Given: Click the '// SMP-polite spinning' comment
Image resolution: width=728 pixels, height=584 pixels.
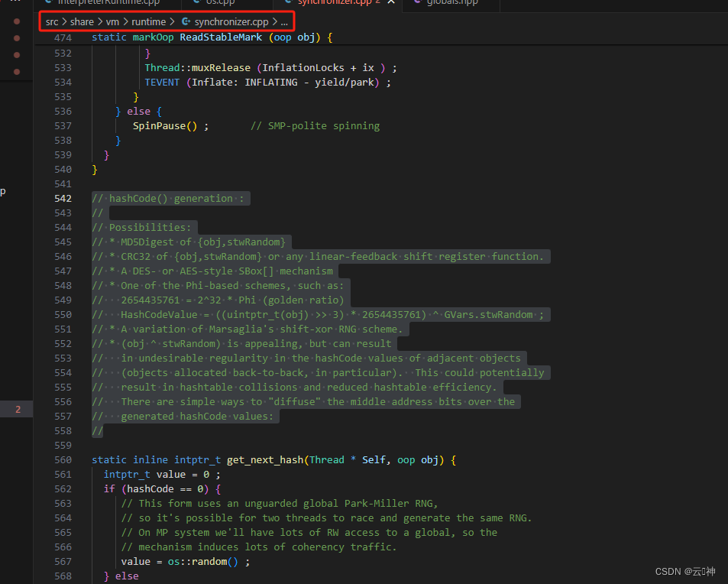Looking at the screenshot, I should pos(315,126).
